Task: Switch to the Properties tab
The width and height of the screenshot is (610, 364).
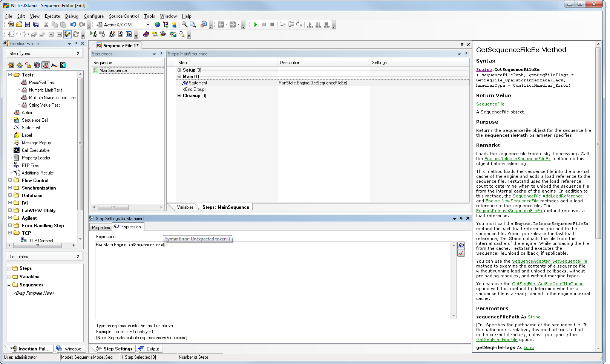Action: tap(101, 227)
